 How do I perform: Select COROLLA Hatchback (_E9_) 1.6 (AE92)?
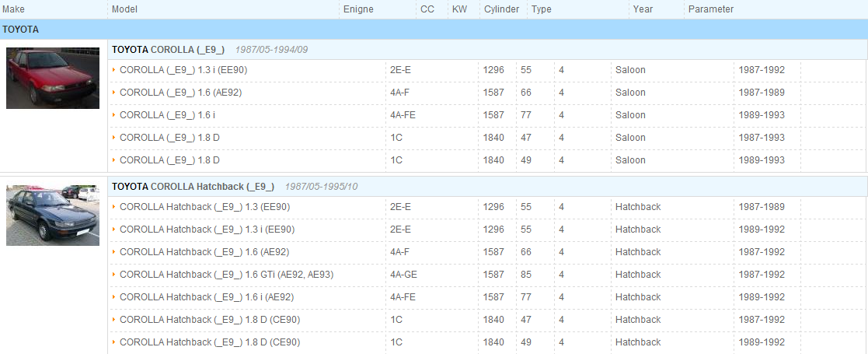coord(204,252)
